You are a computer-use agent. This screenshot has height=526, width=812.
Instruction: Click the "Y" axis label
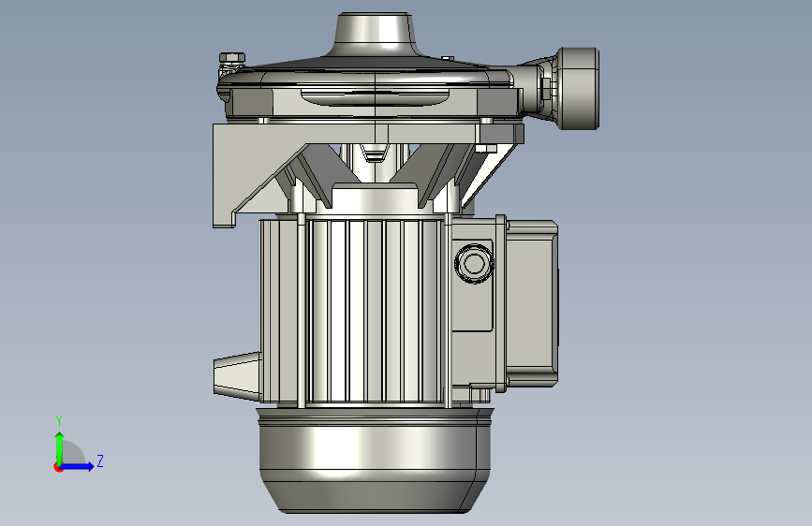coord(59,420)
